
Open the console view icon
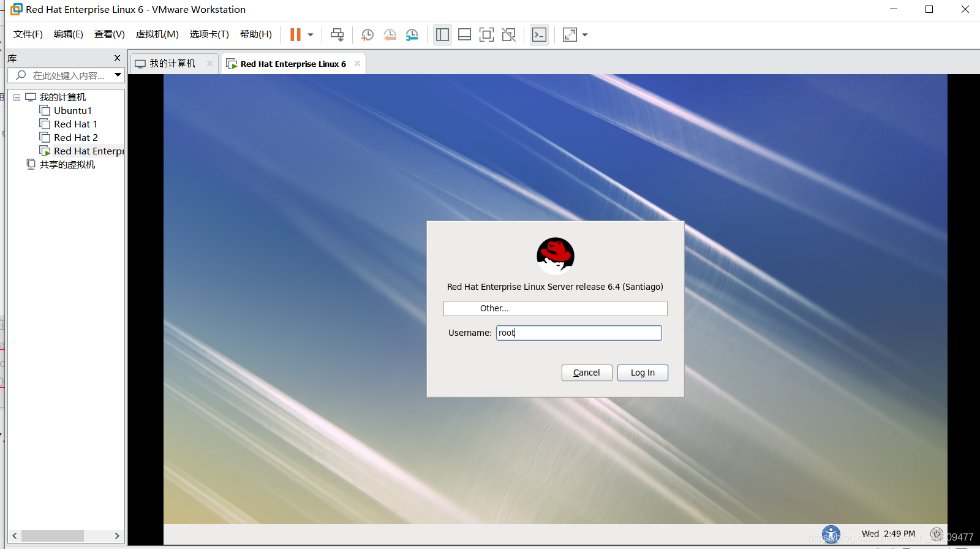click(539, 35)
